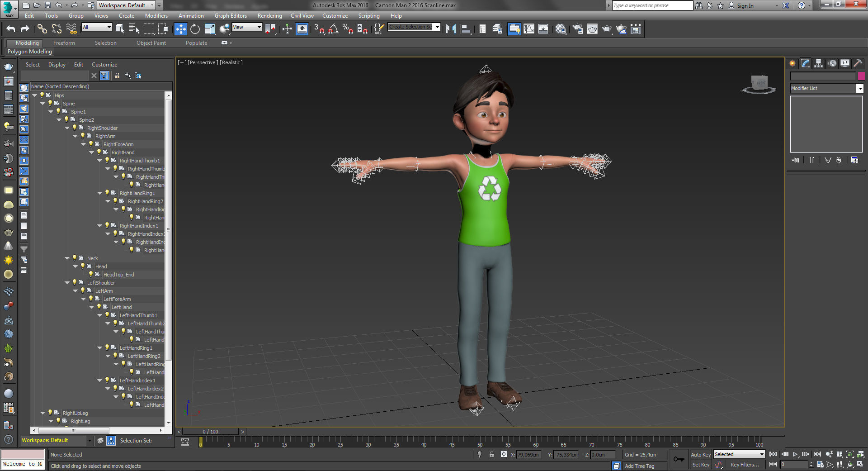Click the Mirror tool icon
Image resolution: width=868 pixels, height=471 pixels.
pyautogui.click(x=451, y=29)
